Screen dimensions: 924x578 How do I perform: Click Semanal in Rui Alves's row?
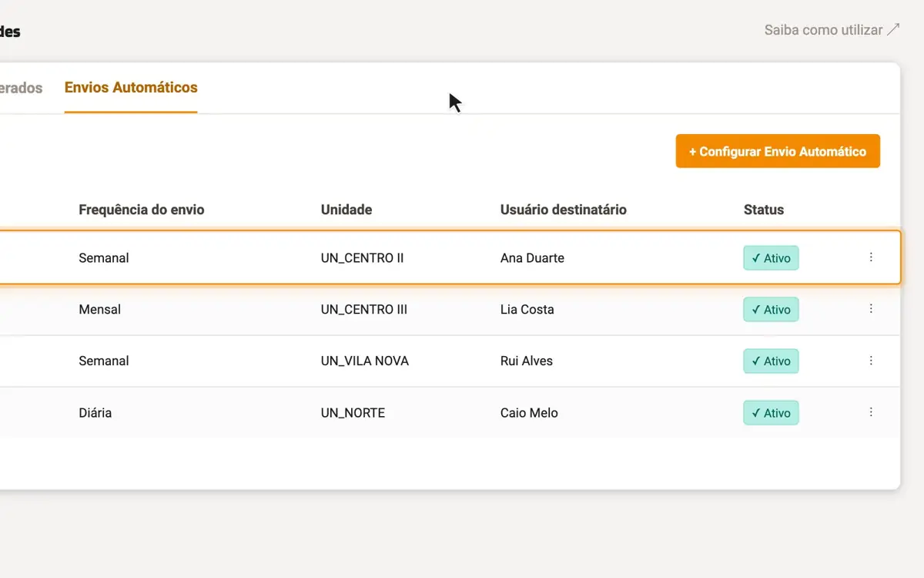point(104,361)
